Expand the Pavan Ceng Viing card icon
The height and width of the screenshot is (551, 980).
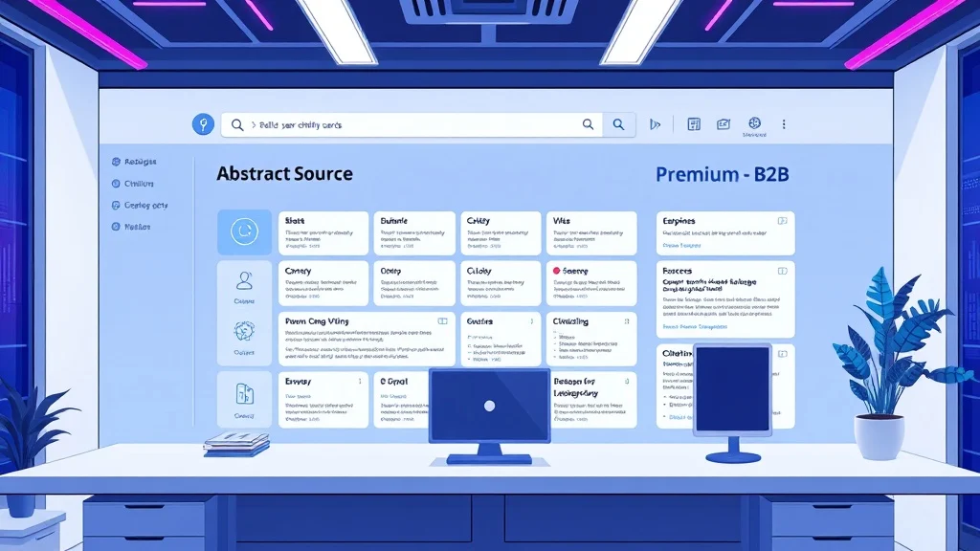click(442, 321)
